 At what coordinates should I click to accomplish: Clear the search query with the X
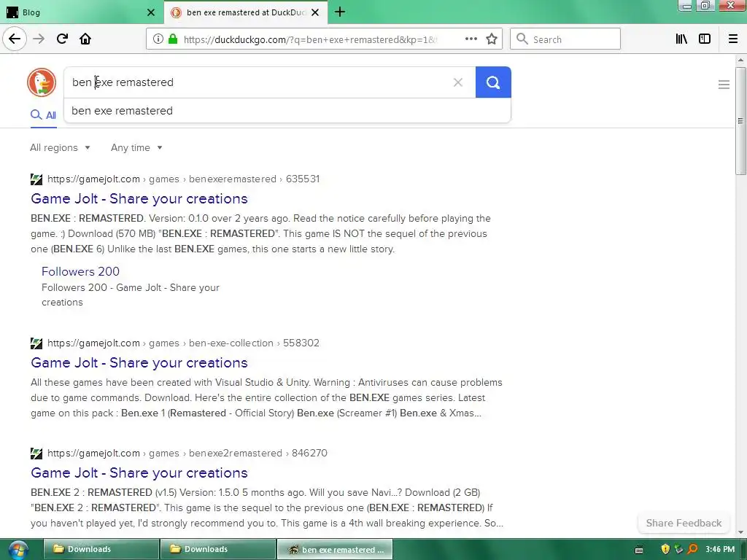click(x=458, y=82)
